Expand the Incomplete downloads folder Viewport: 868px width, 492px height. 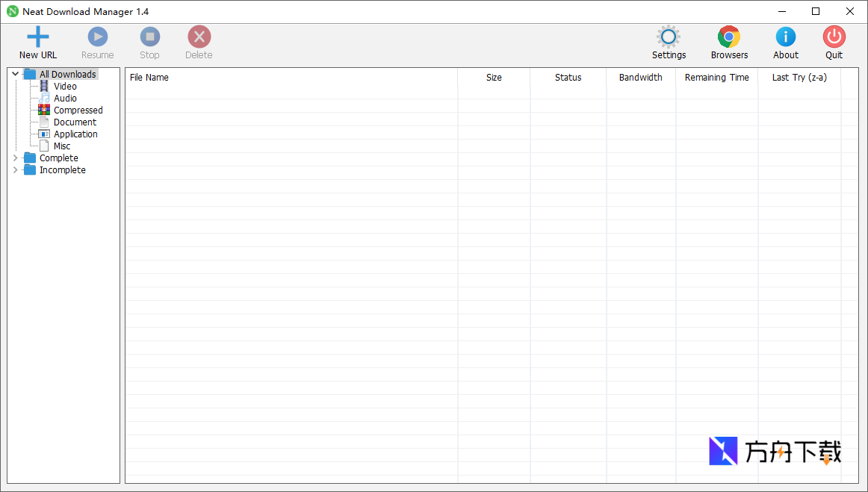pos(15,169)
